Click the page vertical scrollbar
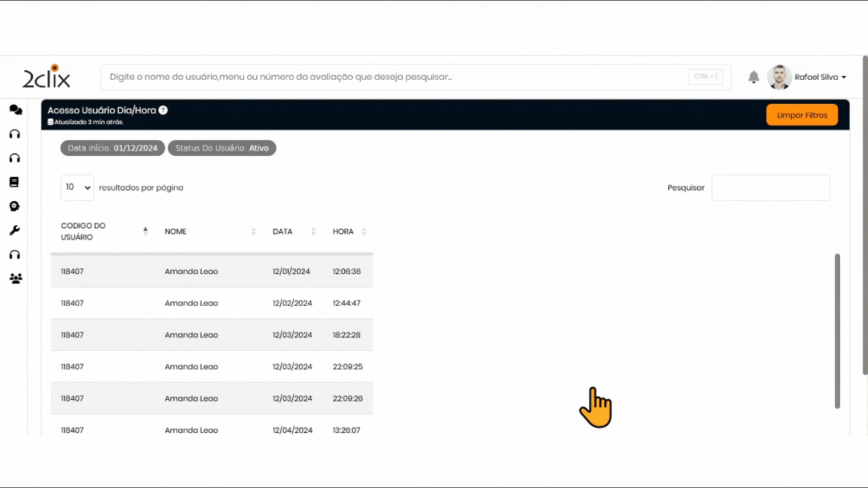868x488 pixels. (x=837, y=331)
